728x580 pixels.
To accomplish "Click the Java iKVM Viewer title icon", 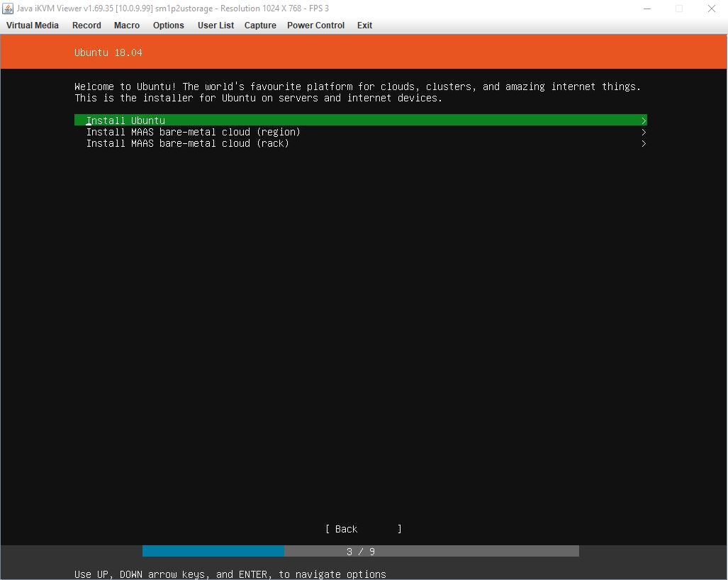I will 7,9.
